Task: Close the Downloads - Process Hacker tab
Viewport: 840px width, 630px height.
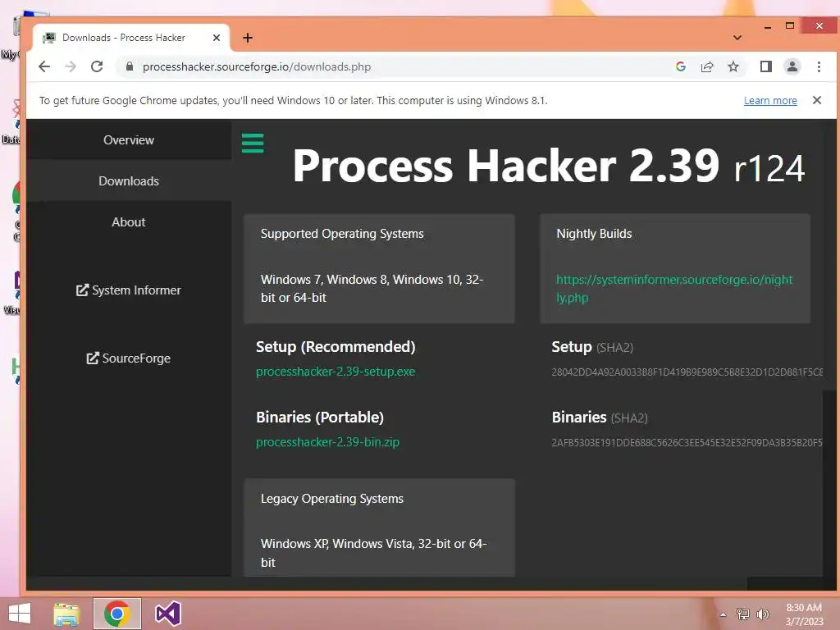Action: tap(217, 38)
